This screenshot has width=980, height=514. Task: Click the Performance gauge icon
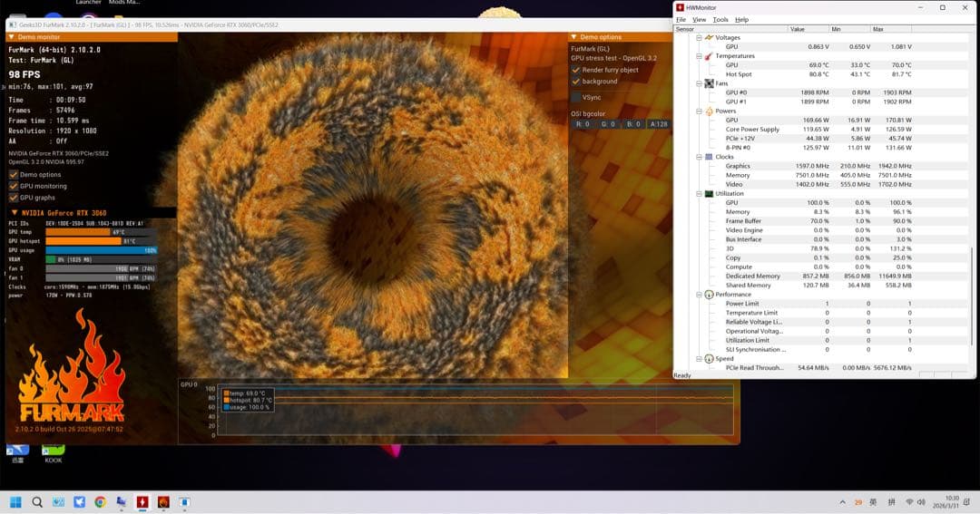coord(709,295)
